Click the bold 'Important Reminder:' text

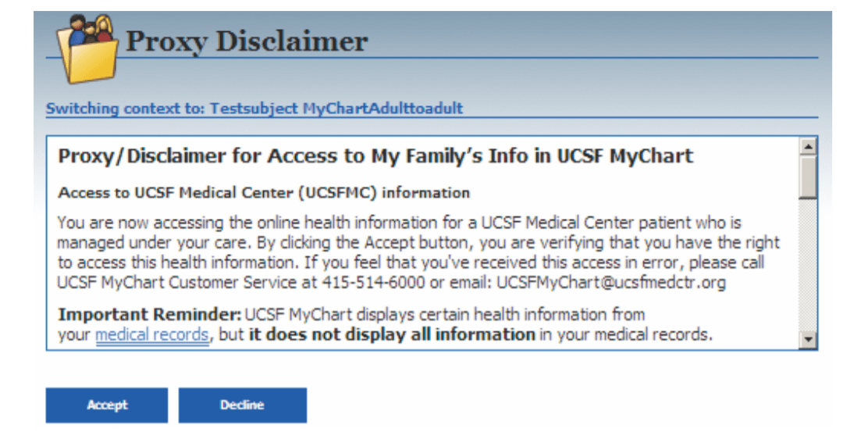(150, 315)
